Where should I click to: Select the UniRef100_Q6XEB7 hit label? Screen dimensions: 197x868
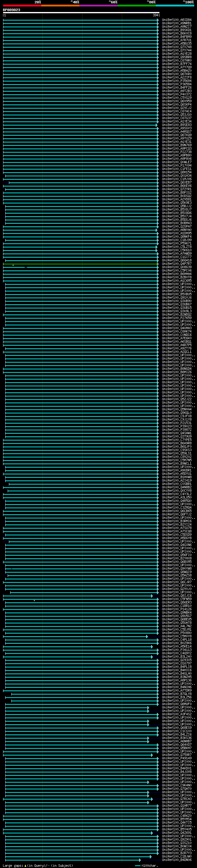177,183
